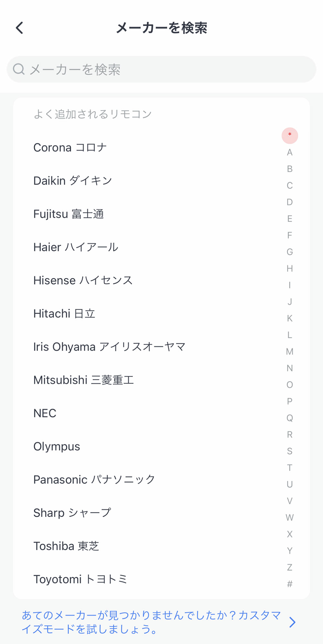Open the customize mode link text

coord(151,622)
